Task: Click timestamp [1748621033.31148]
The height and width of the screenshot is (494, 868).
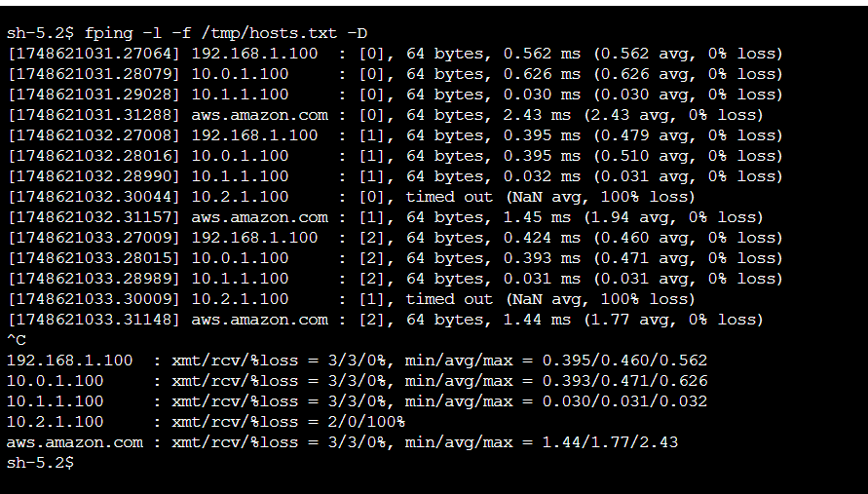Action: [94, 321]
